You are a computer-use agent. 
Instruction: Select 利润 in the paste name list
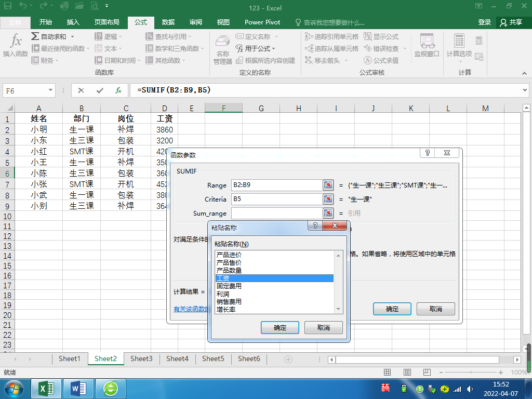tap(274, 294)
